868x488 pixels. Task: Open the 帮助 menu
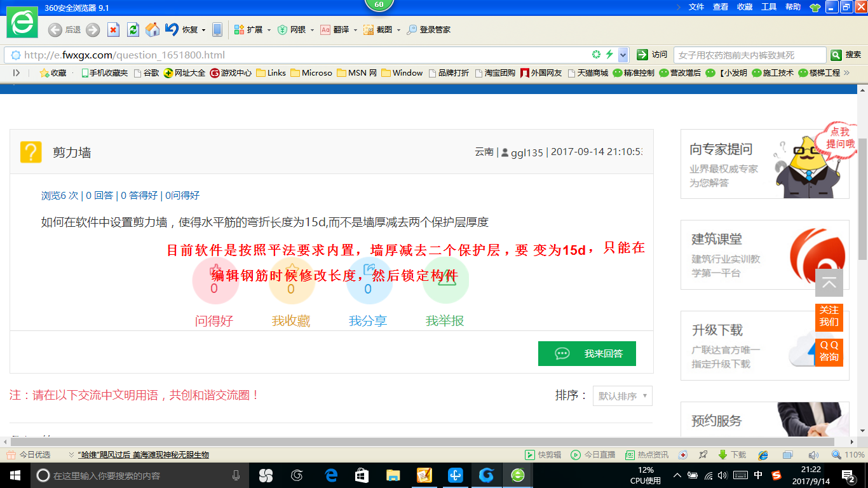793,6
